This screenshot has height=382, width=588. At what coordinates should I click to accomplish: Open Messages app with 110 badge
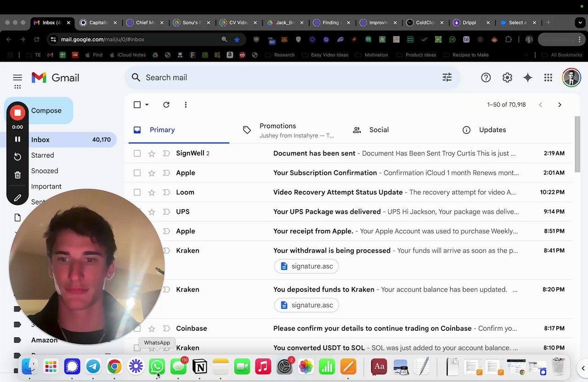click(x=178, y=366)
